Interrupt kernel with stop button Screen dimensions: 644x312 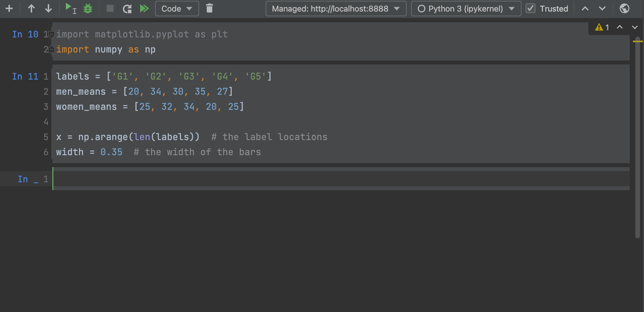[x=110, y=8]
